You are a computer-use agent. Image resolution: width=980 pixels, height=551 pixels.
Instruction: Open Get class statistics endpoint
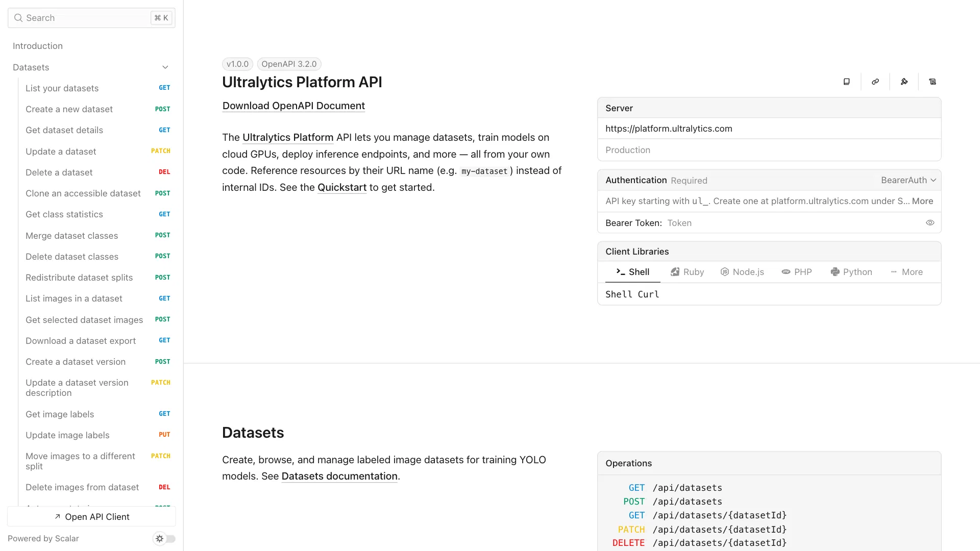pos(98,214)
